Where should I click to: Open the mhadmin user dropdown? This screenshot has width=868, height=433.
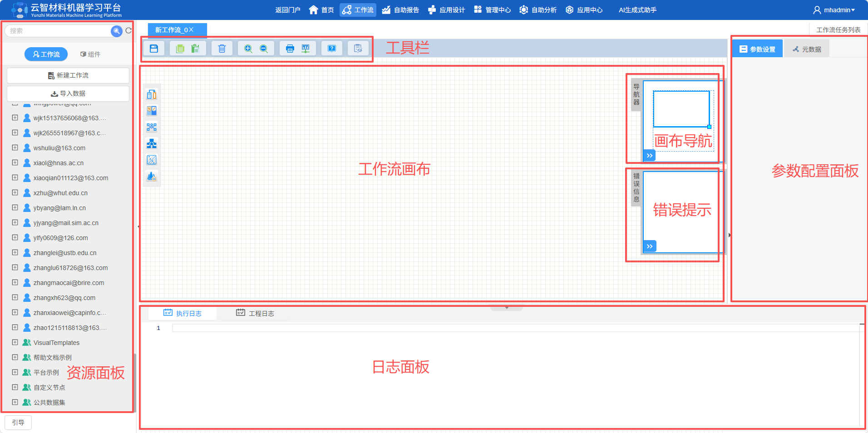835,10
